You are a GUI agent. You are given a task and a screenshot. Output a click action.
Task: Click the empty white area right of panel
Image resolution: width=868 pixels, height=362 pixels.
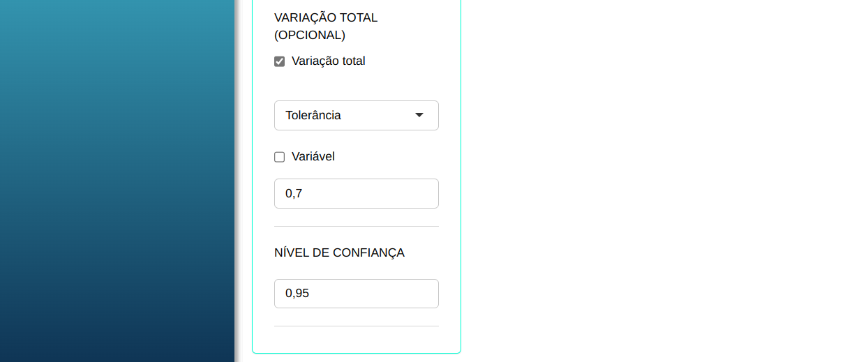click(x=663, y=181)
